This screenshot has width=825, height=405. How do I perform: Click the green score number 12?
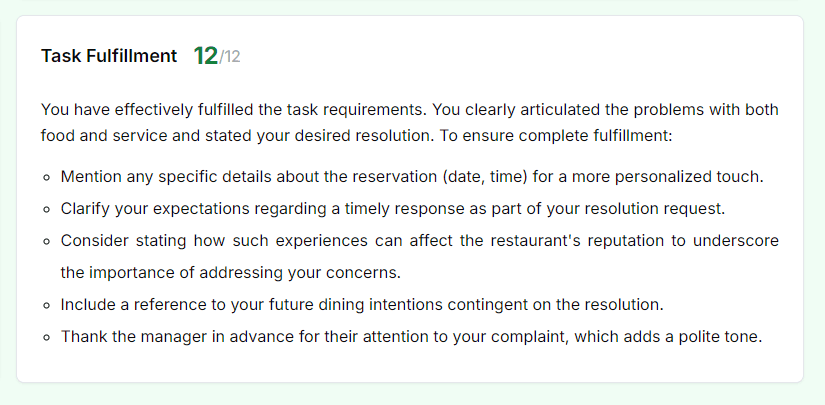point(205,56)
